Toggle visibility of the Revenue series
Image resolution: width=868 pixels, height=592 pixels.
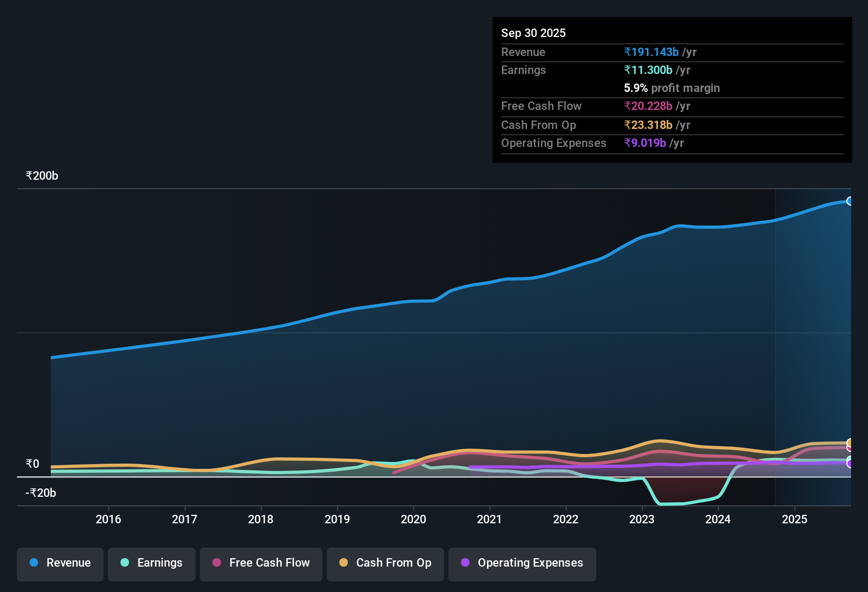[x=60, y=563]
